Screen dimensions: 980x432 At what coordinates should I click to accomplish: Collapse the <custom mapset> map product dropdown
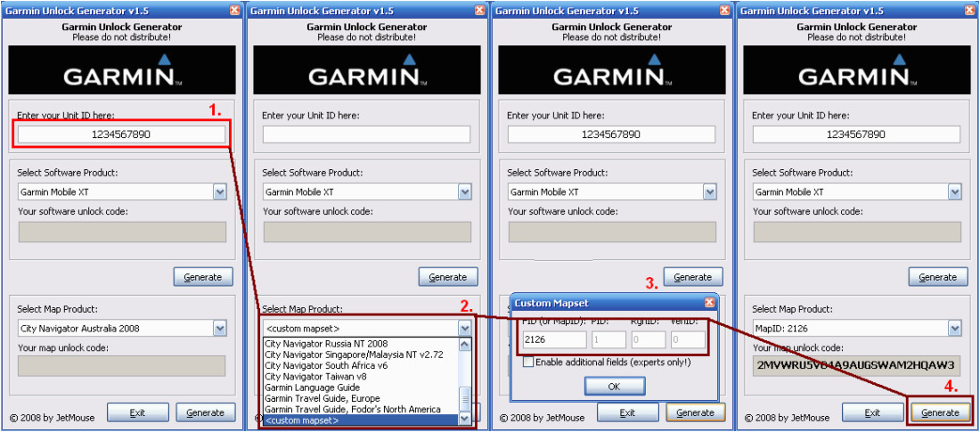[464, 328]
